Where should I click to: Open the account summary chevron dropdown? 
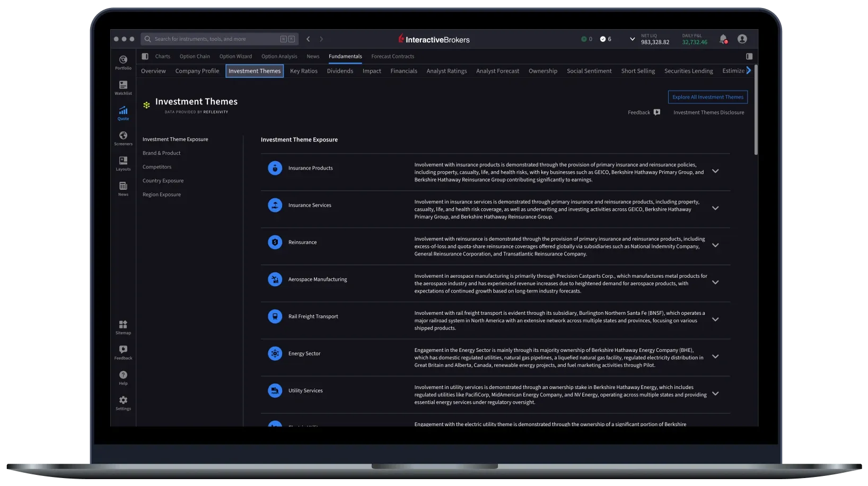click(632, 39)
